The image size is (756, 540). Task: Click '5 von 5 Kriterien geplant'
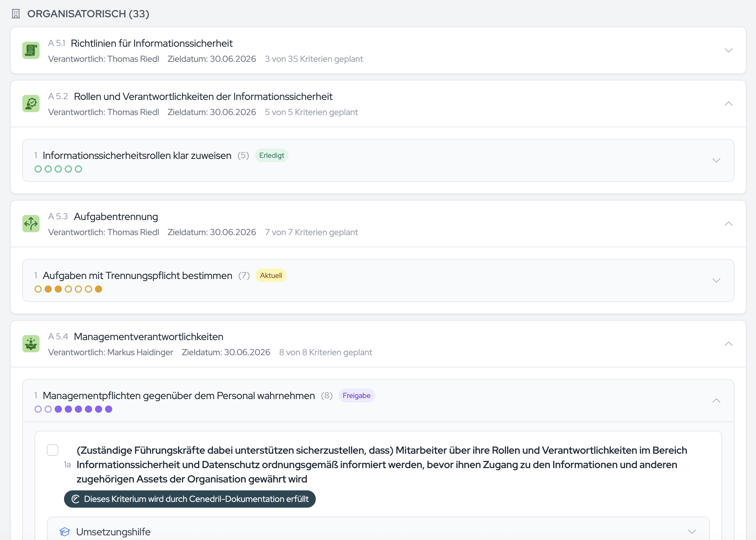click(311, 112)
